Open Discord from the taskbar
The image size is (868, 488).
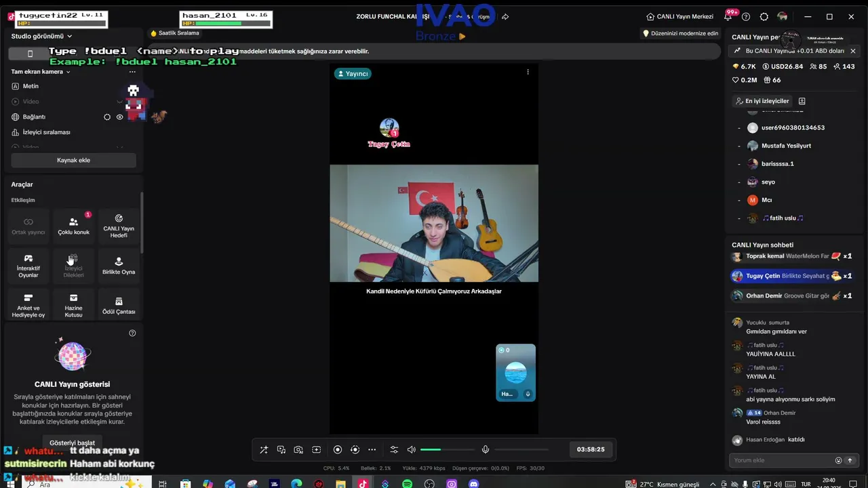click(x=474, y=484)
